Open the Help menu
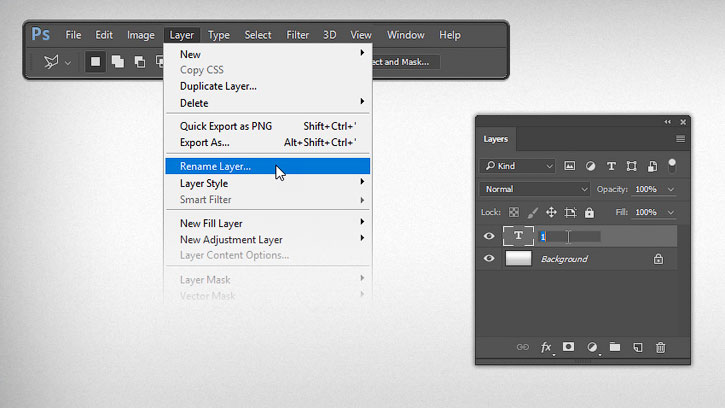The width and height of the screenshot is (725, 408). point(449,35)
